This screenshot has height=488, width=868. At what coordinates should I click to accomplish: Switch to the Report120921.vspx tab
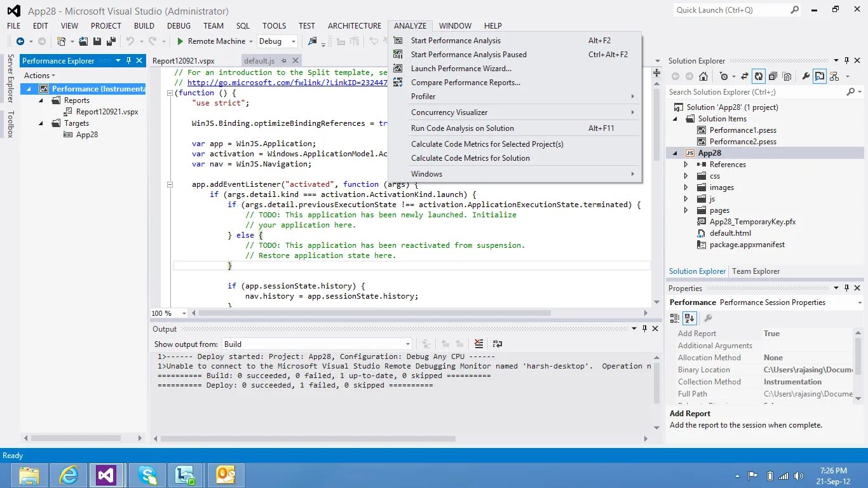[184, 61]
